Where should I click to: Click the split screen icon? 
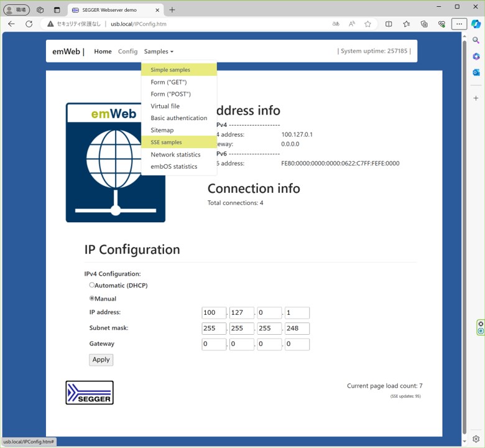(389, 24)
